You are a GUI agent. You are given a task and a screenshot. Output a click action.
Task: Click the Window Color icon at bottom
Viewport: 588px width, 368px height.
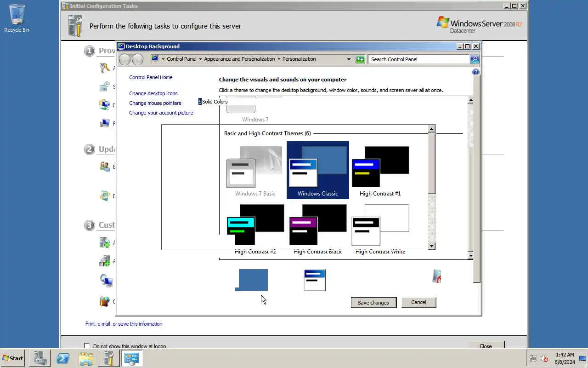pos(315,280)
